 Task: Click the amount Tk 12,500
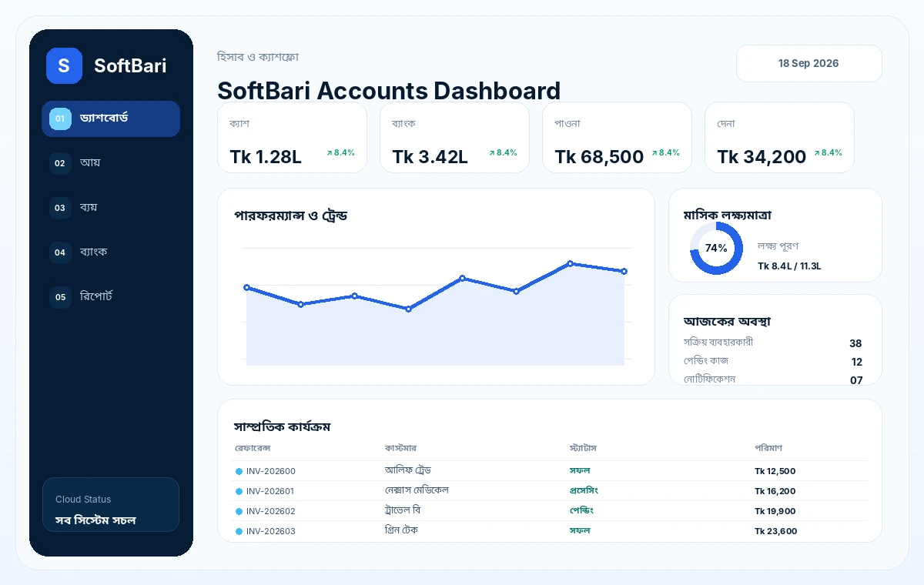click(x=775, y=471)
